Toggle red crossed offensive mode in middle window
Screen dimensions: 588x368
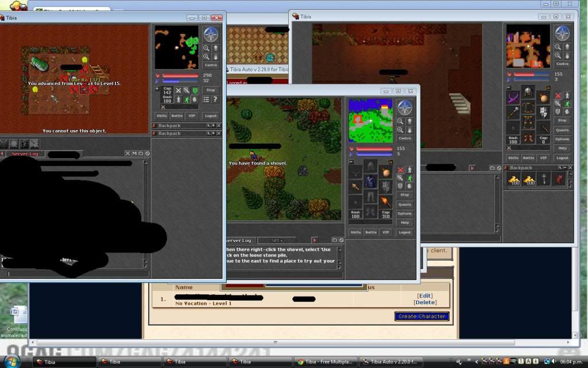pos(400,170)
